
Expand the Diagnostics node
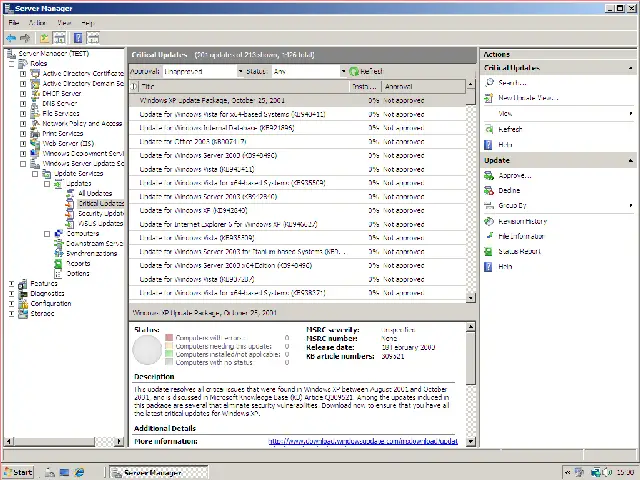[11, 293]
